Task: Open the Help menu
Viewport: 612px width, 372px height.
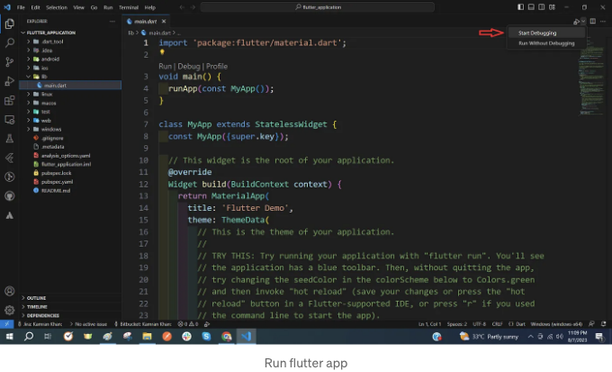Action: click(x=150, y=7)
